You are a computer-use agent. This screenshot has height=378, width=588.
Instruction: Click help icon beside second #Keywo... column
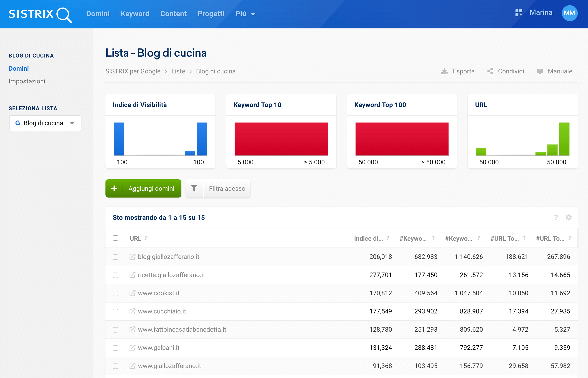(x=478, y=238)
